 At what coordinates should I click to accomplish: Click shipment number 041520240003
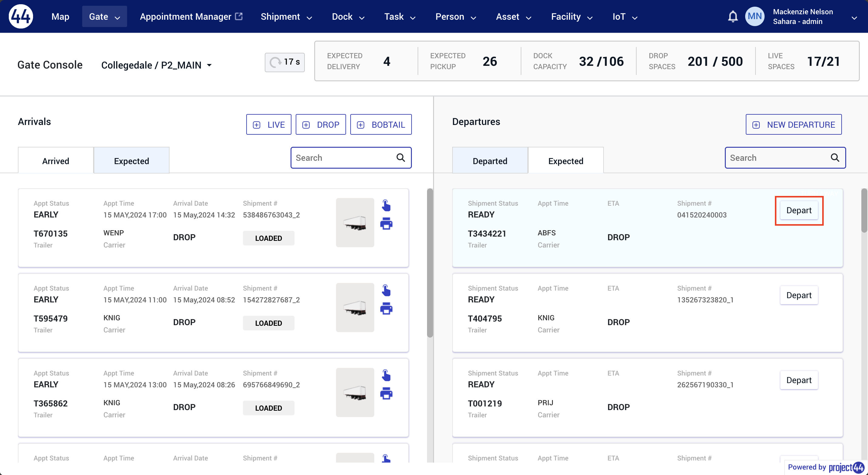click(x=702, y=215)
